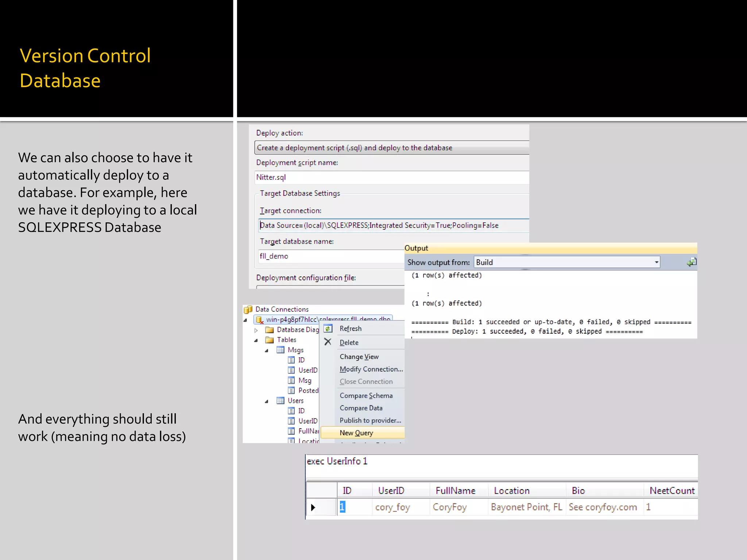The image size is (747, 560).
Task: Click column icon beside Users UserID
Action: point(291,421)
